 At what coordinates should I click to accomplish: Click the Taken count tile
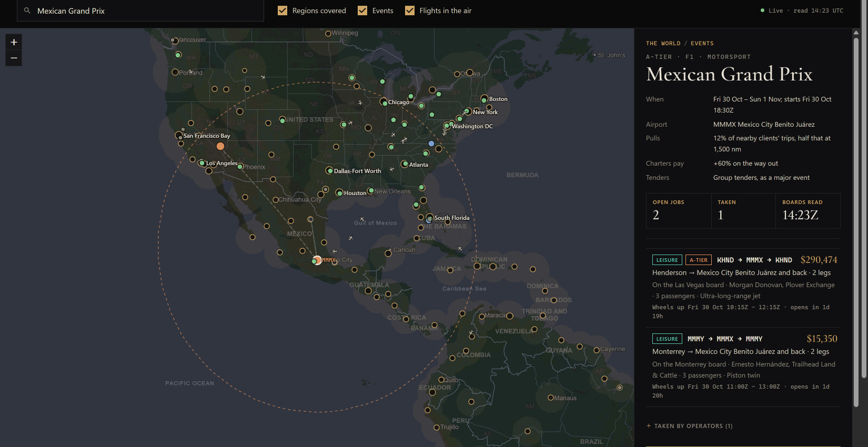pyautogui.click(x=743, y=211)
